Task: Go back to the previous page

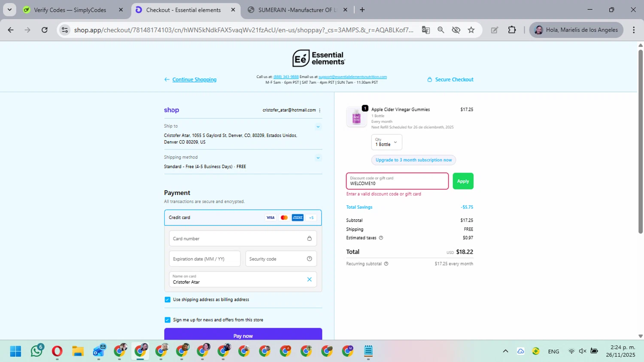Action: (x=11, y=30)
